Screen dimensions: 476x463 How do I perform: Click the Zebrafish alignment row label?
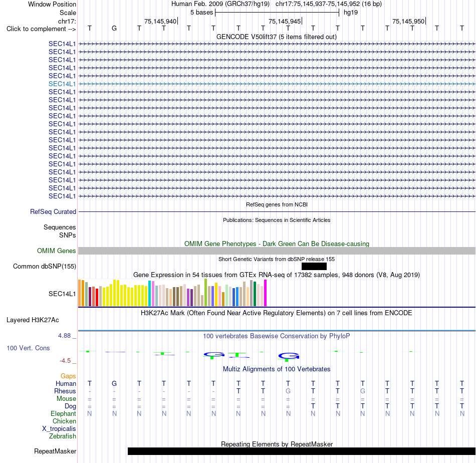click(63, 436)
